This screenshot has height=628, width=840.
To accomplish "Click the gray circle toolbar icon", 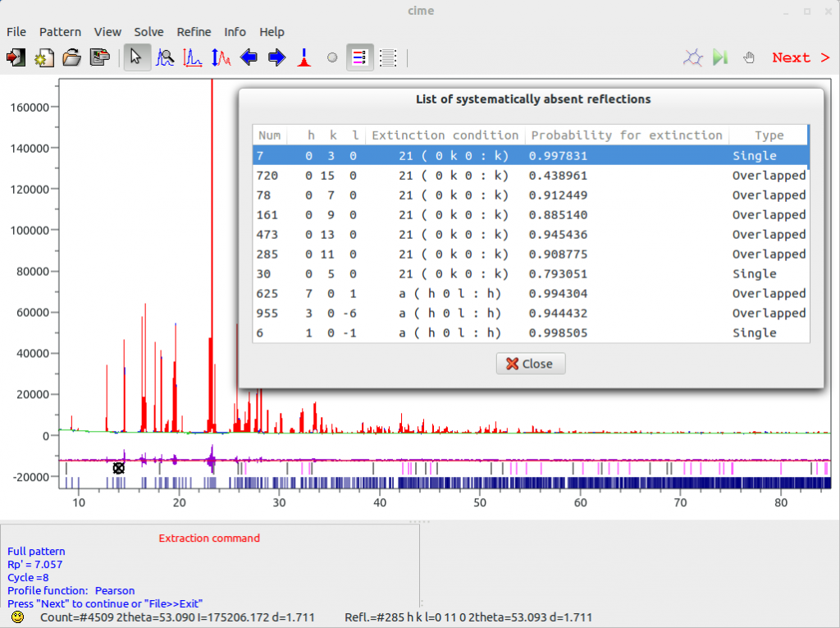I will [x=332, y=57].
